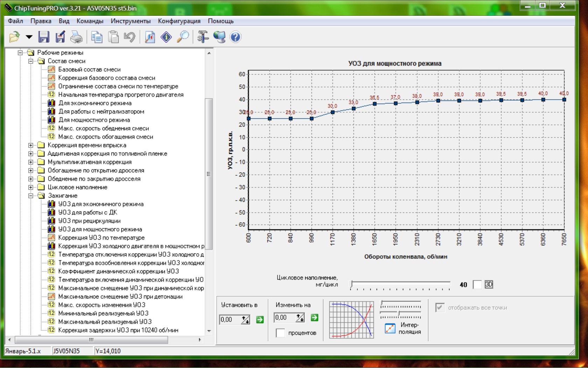
Task: Click the computer network toolbar icon
Action: pos(219,37)
